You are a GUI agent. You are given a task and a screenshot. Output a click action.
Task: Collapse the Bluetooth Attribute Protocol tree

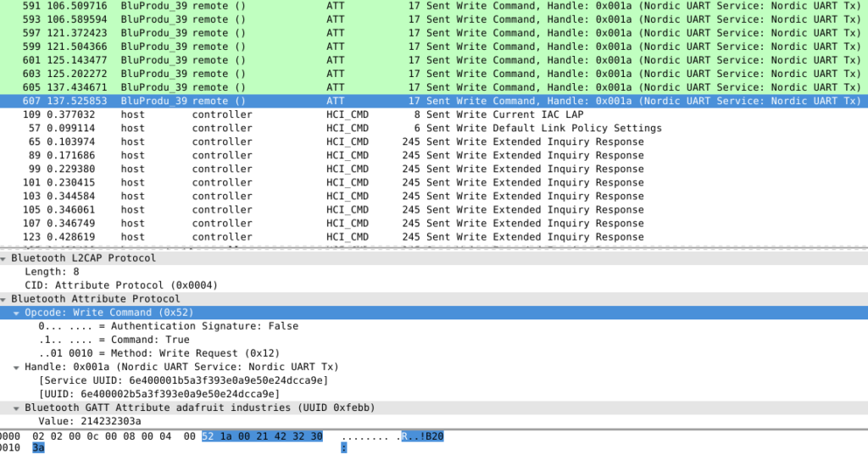coord(4,299)
